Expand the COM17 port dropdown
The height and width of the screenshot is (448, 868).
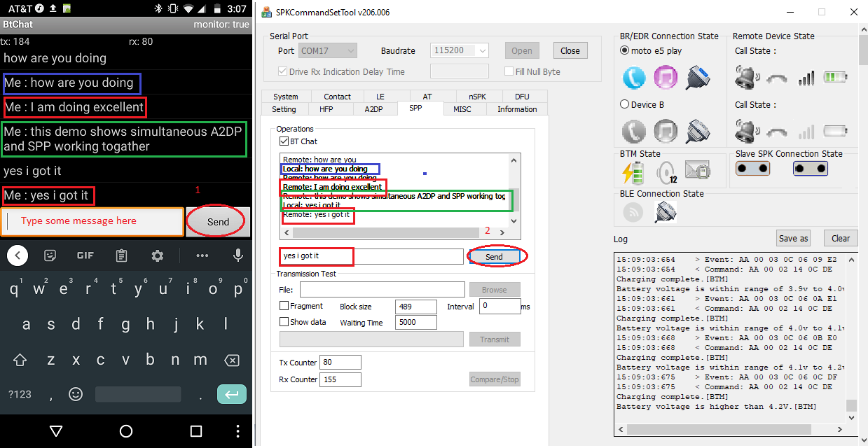click(350, 50)
